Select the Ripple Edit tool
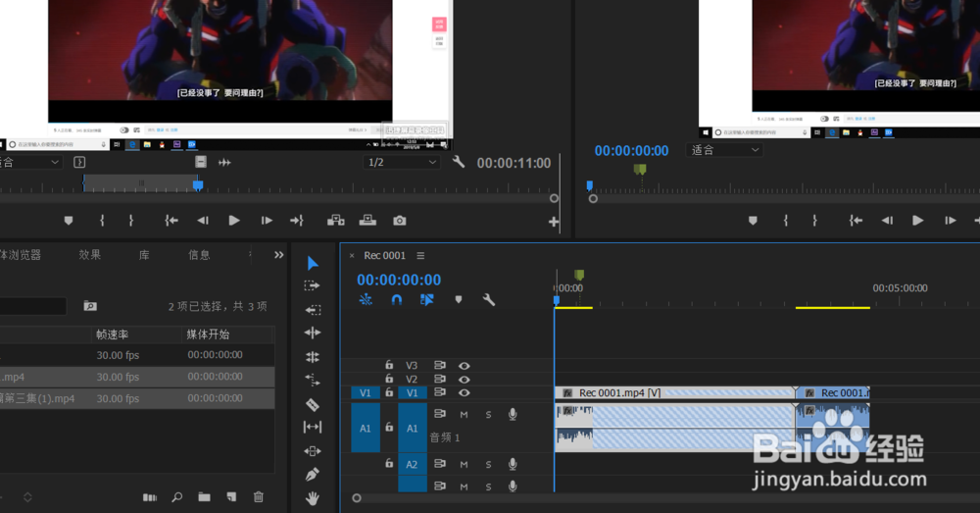This screenshot has height=513, width=980. coord(313,333)
